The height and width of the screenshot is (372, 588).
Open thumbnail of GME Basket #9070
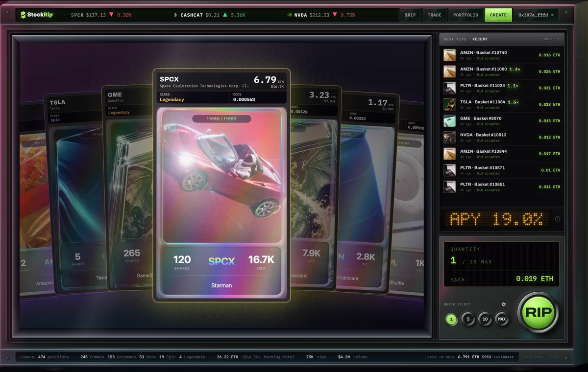tap(449, 121)
